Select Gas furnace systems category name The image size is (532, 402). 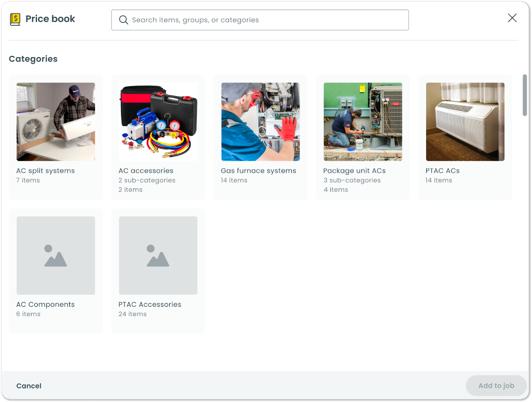tap(258, 171)
